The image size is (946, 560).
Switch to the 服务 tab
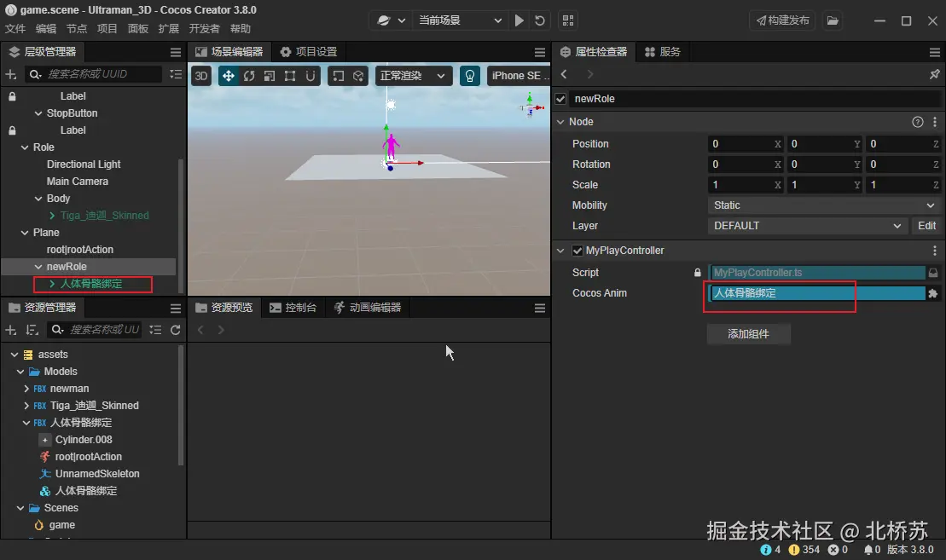[663, 52]
